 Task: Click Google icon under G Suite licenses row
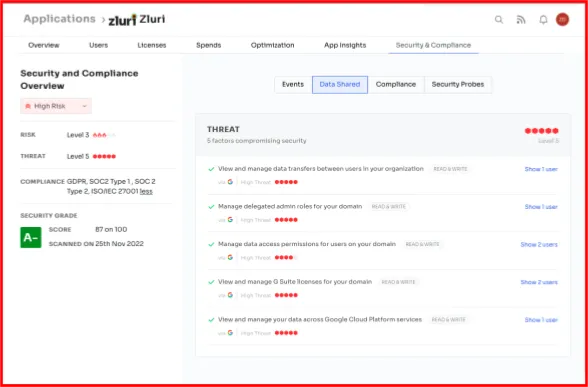click(230, 295)
